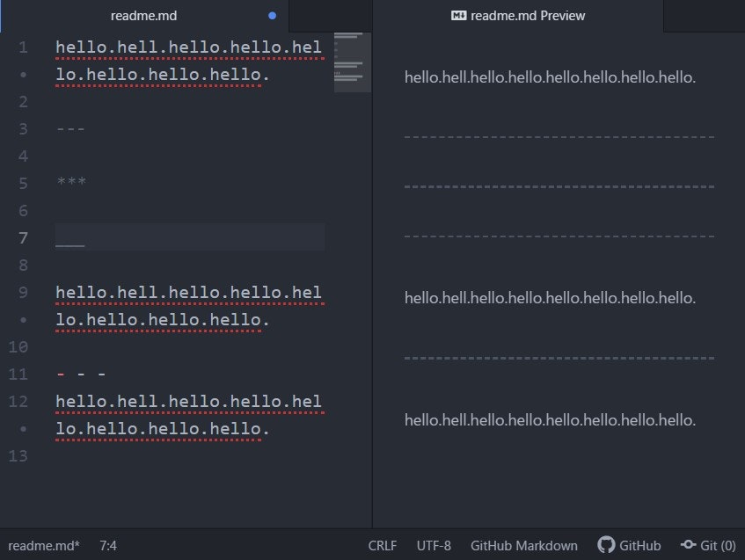
Task: Click line number 1 in the gutter
Action: [x=23, y=47]
